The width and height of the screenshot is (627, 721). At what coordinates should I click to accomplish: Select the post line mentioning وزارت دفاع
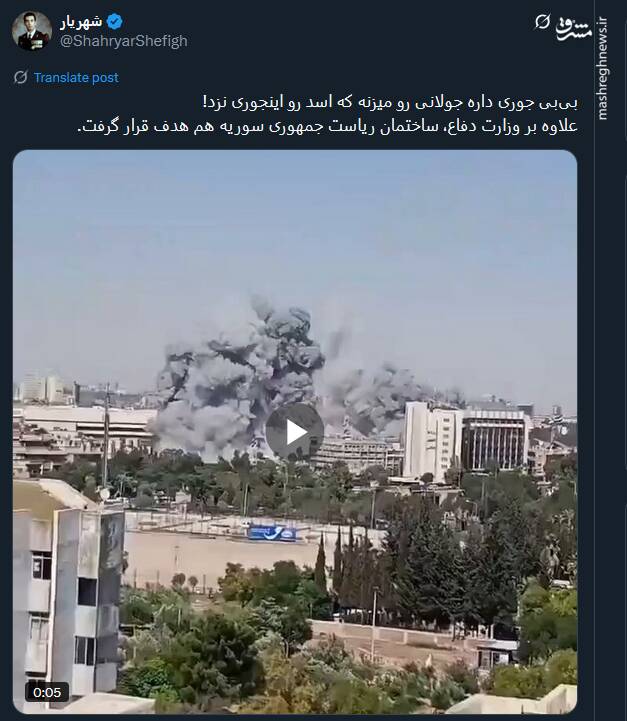click(x=327, y=126)
